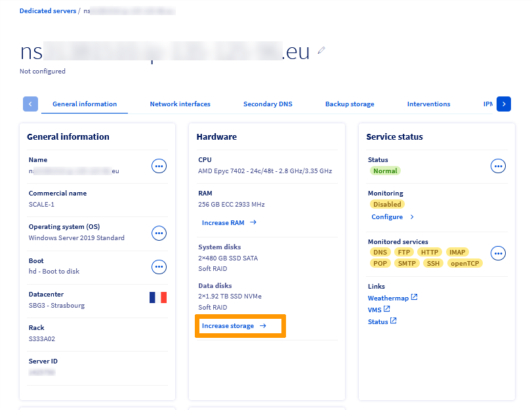The image size is (532, 410).
Task: Select the Backup storage tab
Action: click(350, 104)
